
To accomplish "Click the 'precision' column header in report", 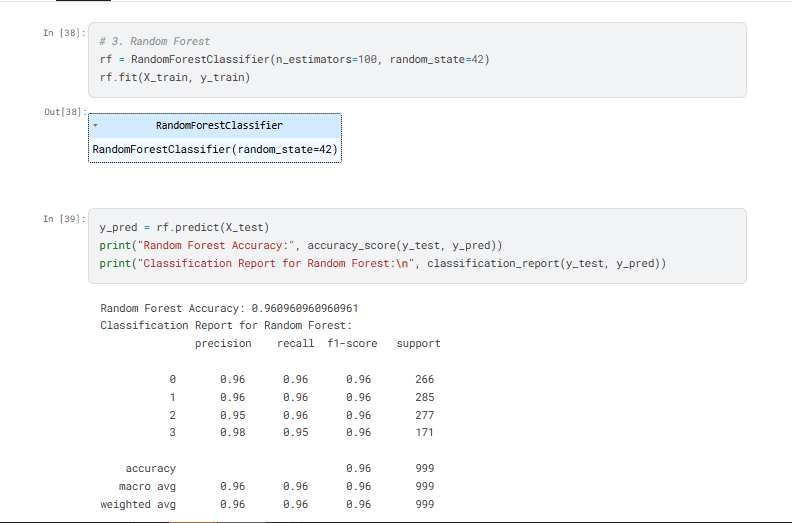I will tap(223, 344).
